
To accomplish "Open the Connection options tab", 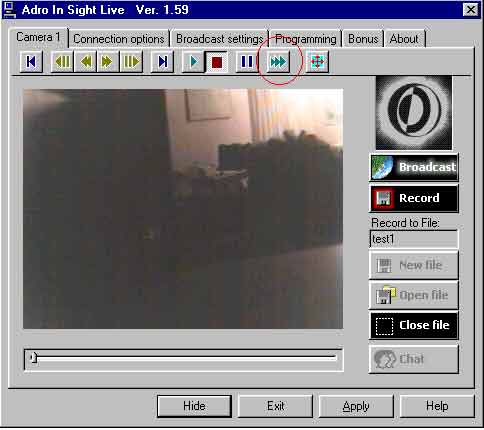I will point(119,39).
